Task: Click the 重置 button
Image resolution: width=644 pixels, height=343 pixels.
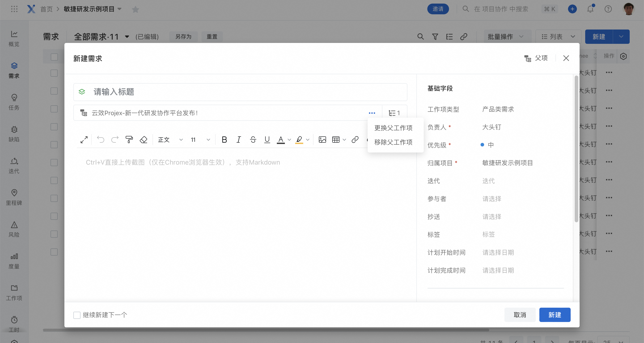Action: (x=212, y=37)
